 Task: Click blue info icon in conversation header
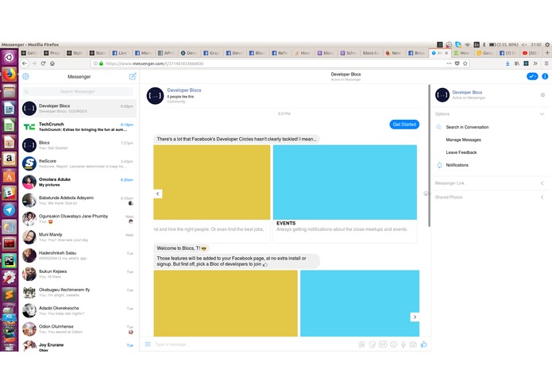pos(545,76)
